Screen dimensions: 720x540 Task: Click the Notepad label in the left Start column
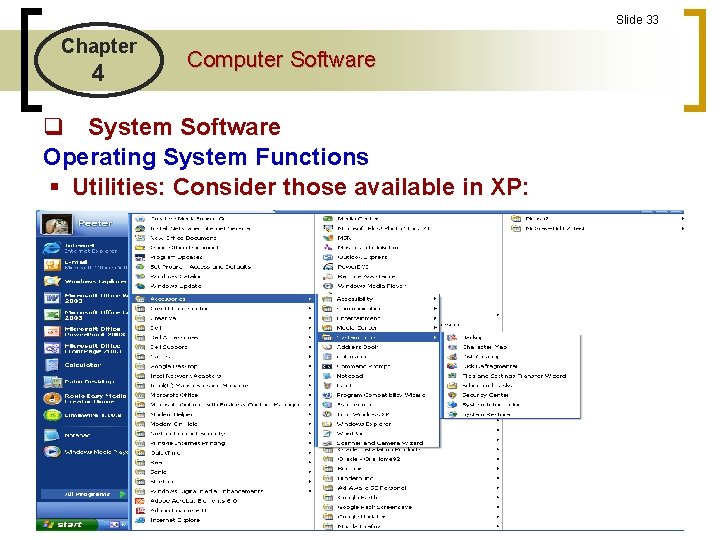[77, 435]
